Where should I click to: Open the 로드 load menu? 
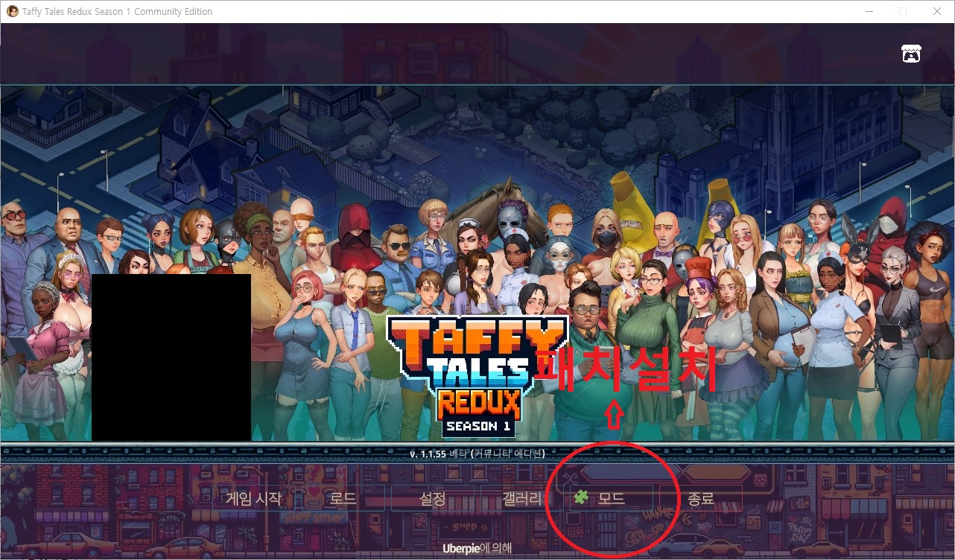(343, 498)
